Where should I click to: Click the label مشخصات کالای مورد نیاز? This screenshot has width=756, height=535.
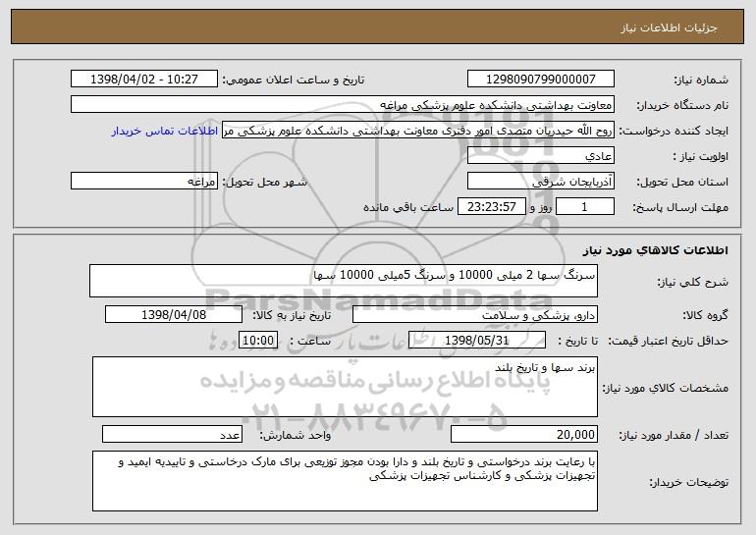tap(666, 388)
